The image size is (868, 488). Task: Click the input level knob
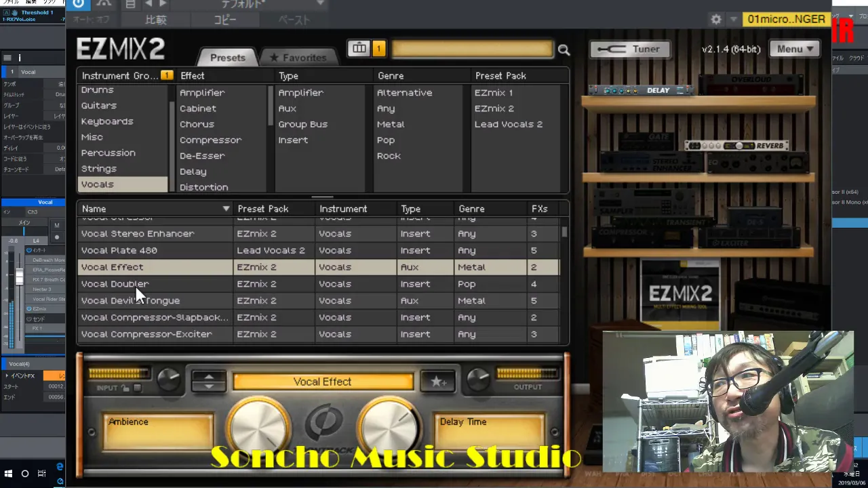(x=168, y=380)
